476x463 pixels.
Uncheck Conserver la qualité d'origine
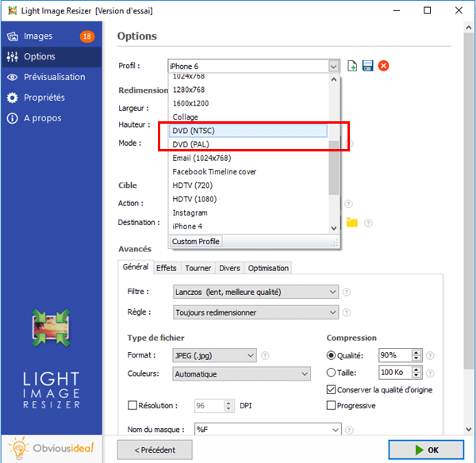(331, 389)
